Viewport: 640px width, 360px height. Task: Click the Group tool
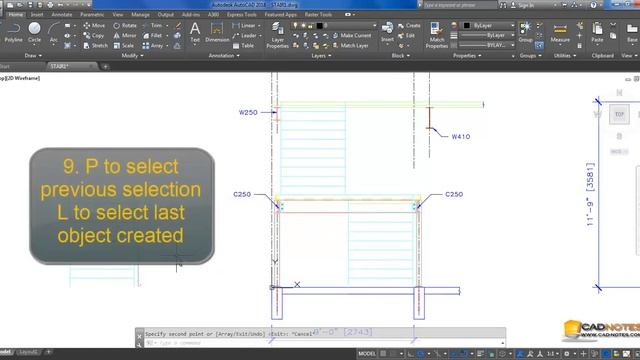(x=525, y=32)
